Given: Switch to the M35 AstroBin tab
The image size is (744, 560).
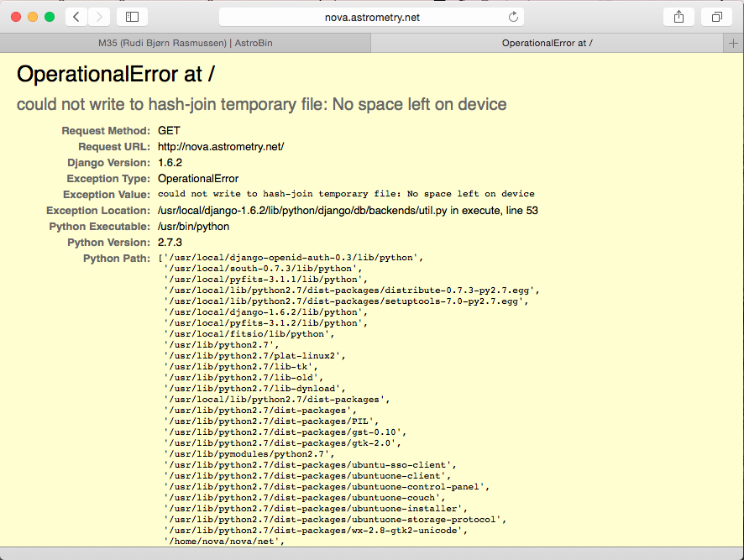Looking at the screenshot, I should pyautogui.click(x=185, y=43).
